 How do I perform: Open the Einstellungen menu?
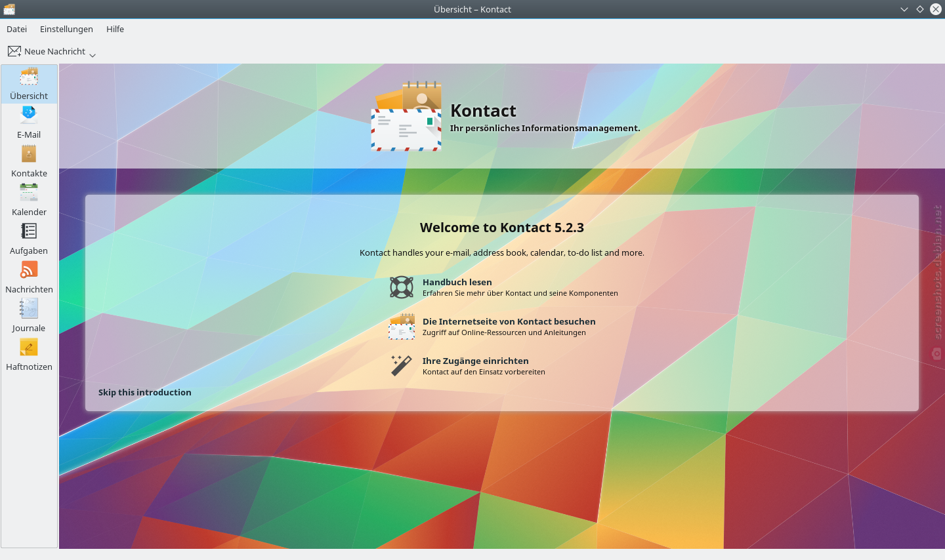pos(66,29)
